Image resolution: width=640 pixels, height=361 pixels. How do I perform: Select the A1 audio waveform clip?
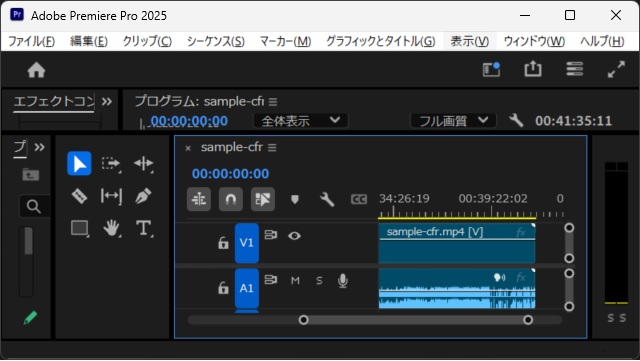[457, 288]
